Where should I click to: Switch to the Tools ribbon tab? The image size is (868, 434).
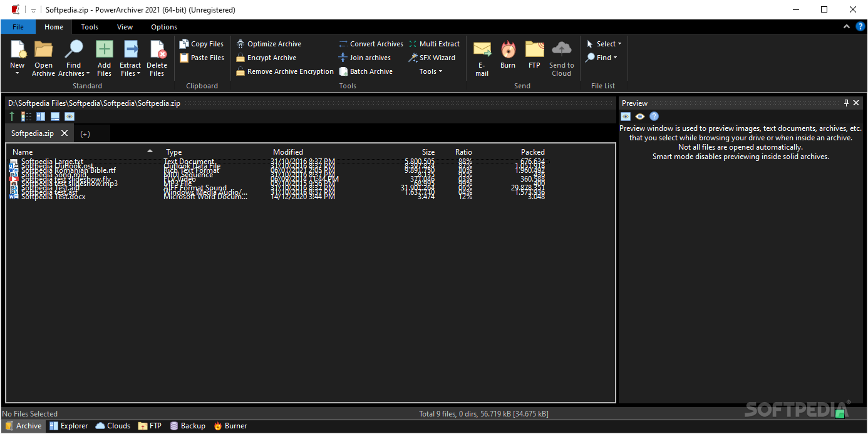pos(90,27)
